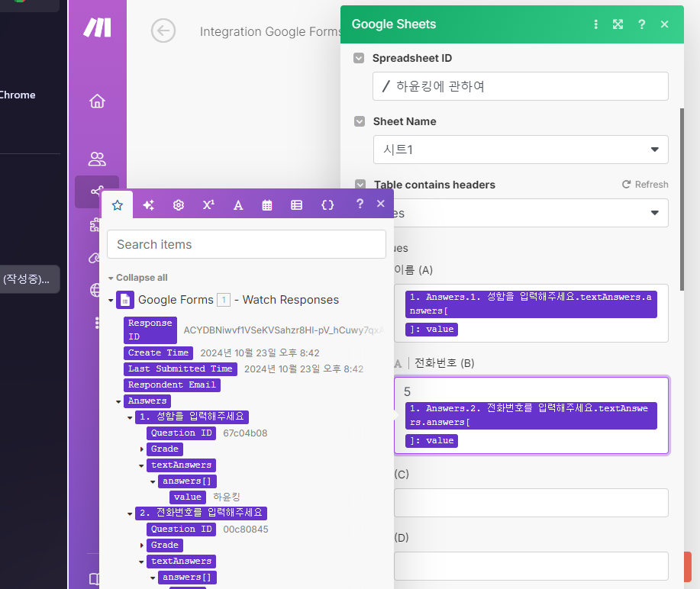Expand the Grade node under question 67c04b08
Viewport: 700px width, 589px height.
141,449
